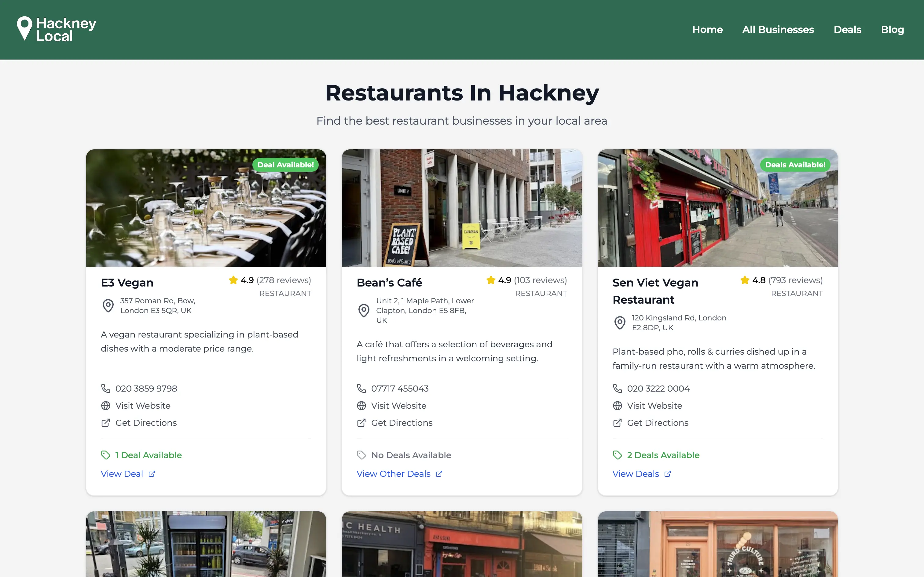Image resolution: width=924 pixels, height=577 pixels.
Task: Open the Blog from the header menu
Action: (892, 30)
